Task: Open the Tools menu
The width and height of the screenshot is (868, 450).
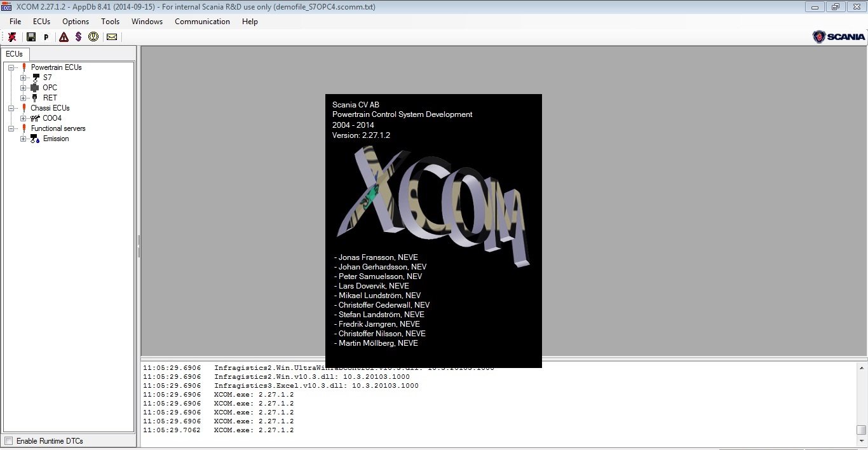Action: [110, 22]
